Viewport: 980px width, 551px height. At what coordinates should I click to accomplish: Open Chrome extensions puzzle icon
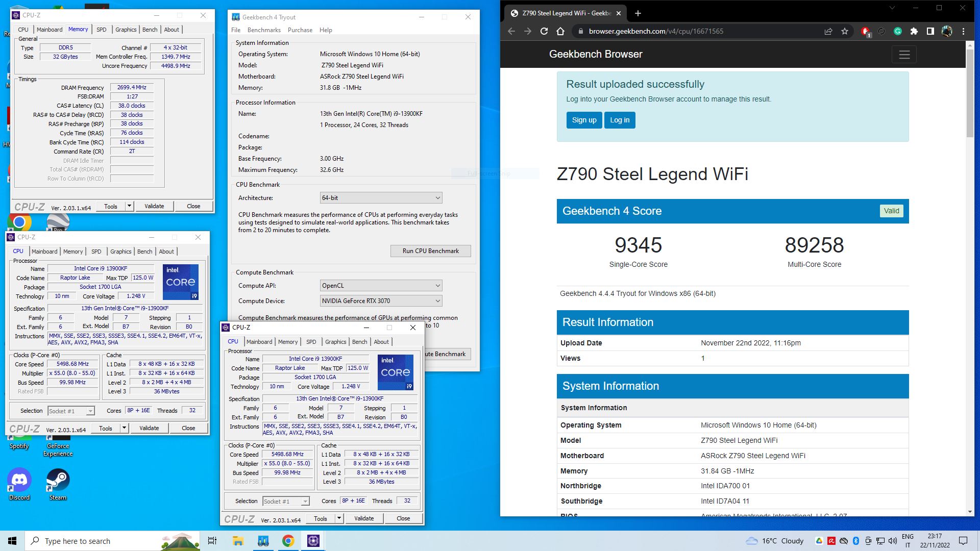click(914, 31)
